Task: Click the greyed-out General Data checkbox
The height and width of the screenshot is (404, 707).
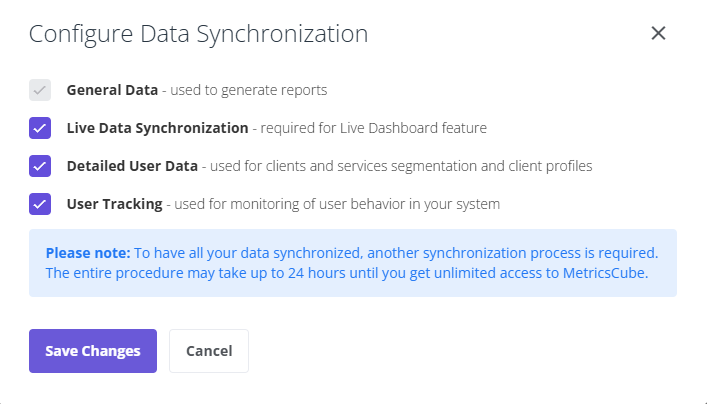Action: tap(40, 90)
